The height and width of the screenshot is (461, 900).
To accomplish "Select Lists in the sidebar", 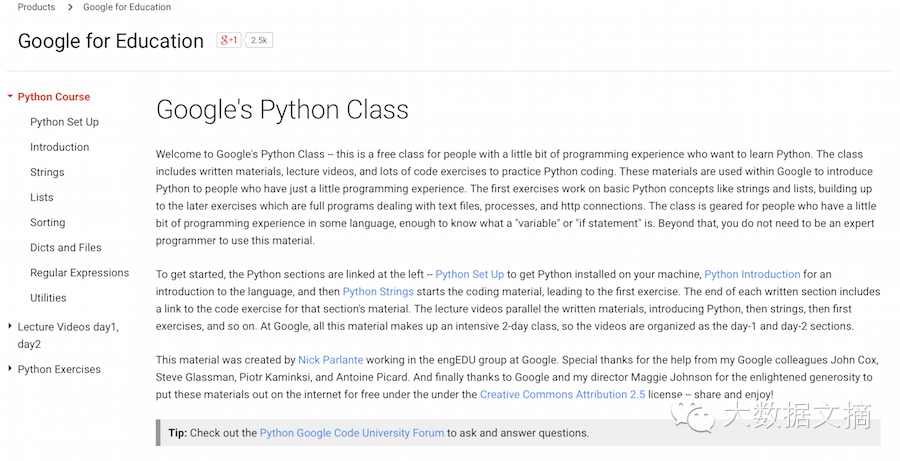I will (x=41, y=197).
